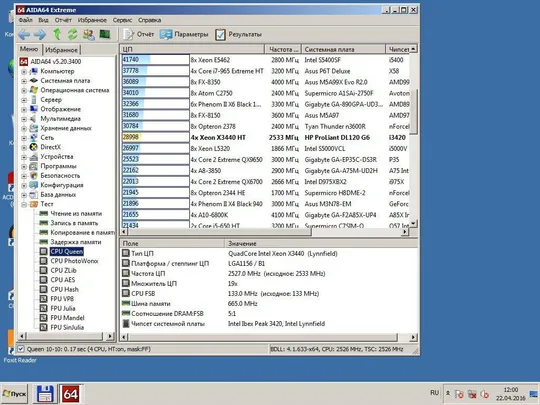Image resolution: width=540 pixels, height=405 pixels.
Task: Click the Результаты toolbar button
Action: click(238, 34)
